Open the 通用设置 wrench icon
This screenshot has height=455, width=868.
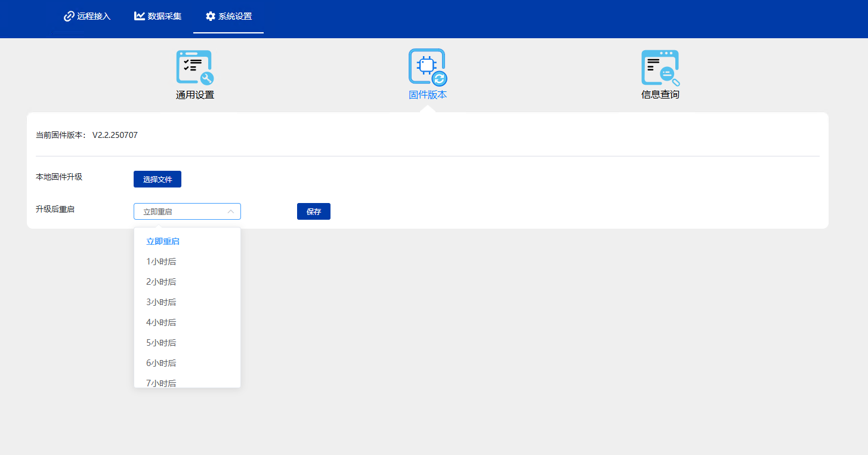(194, 67)
